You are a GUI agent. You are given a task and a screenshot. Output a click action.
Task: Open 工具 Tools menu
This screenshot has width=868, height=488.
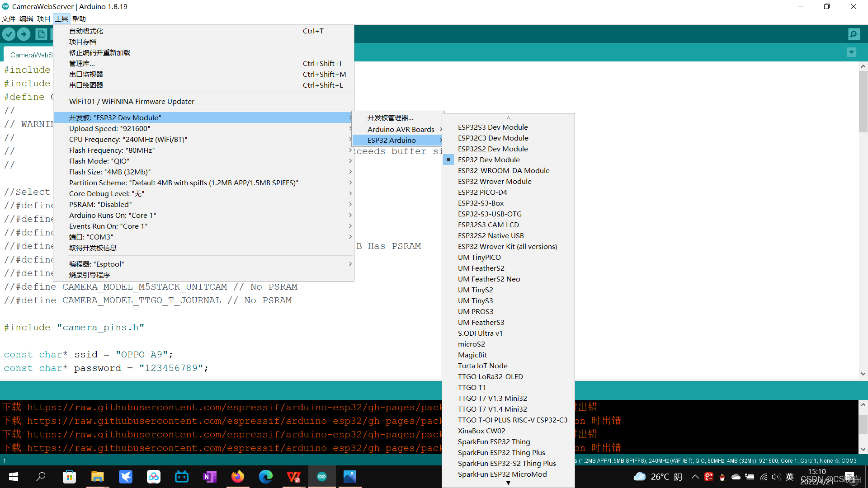tap(61, 18)
